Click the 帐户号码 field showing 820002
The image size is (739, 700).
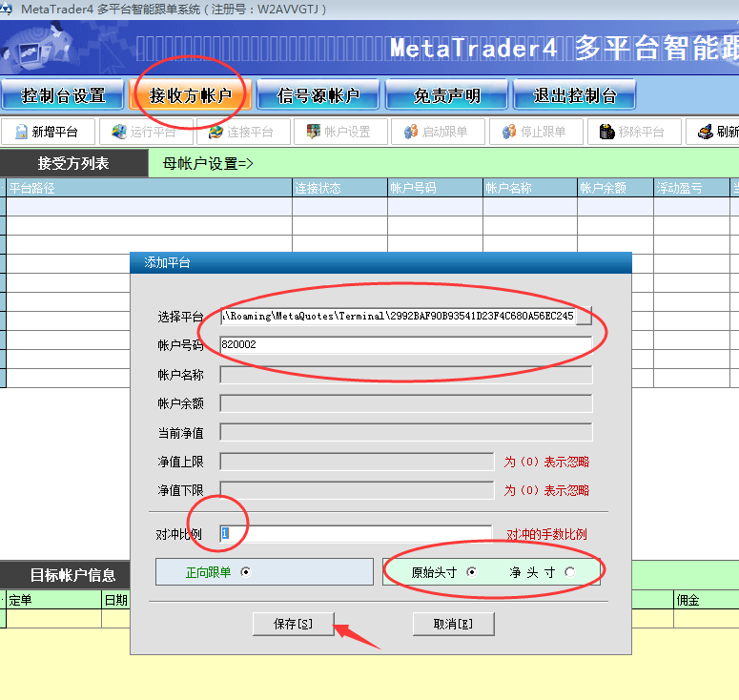[x=406, y=344]
